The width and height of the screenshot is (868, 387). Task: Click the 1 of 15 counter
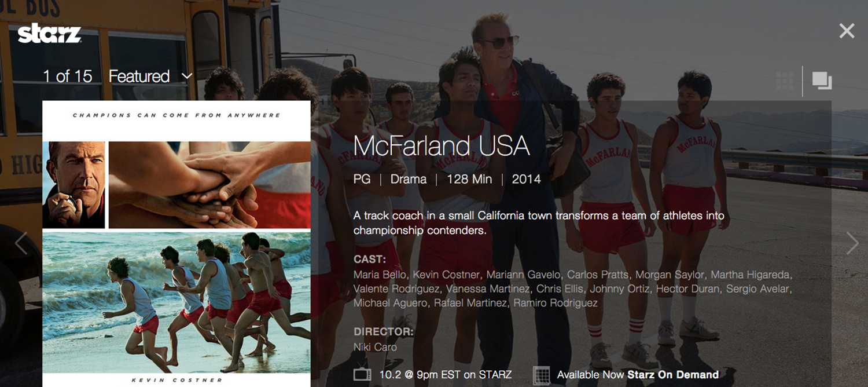coord(68,76)
